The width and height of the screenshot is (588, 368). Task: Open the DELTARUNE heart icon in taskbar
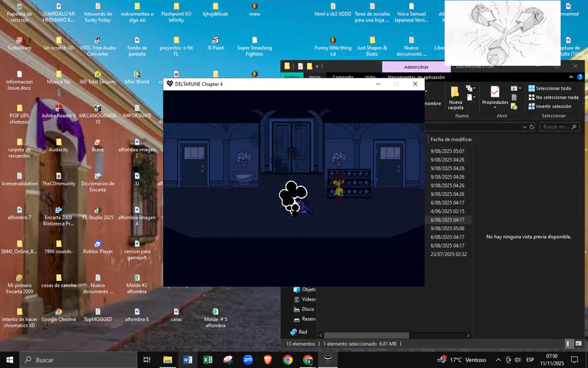tap(328, 360)
